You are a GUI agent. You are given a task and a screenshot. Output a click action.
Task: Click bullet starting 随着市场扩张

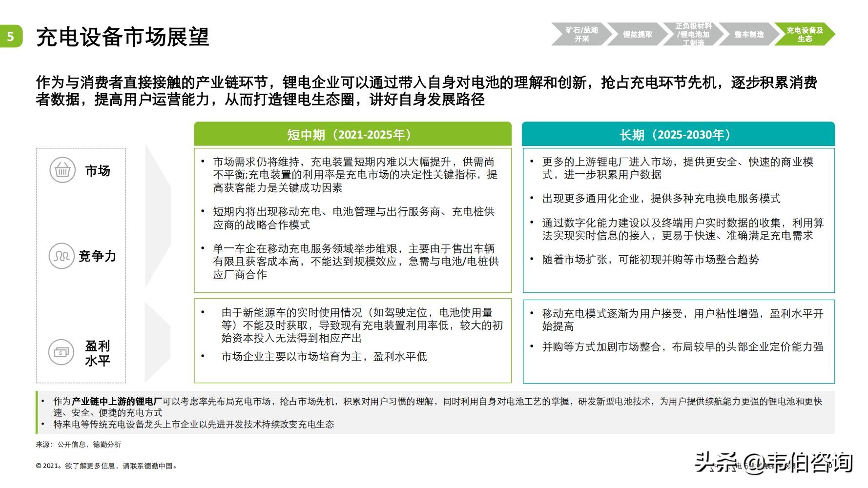[650, 260]
